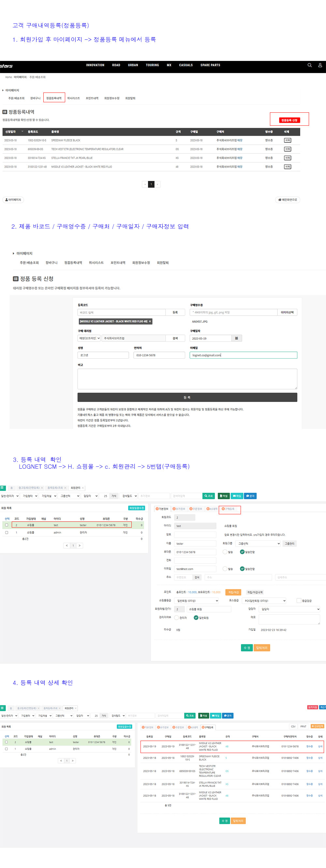326x868 pixels.
Task: Click 삭제 icon for SPEEDWAY FLEECE BLACK row
Action: (287, 140)
